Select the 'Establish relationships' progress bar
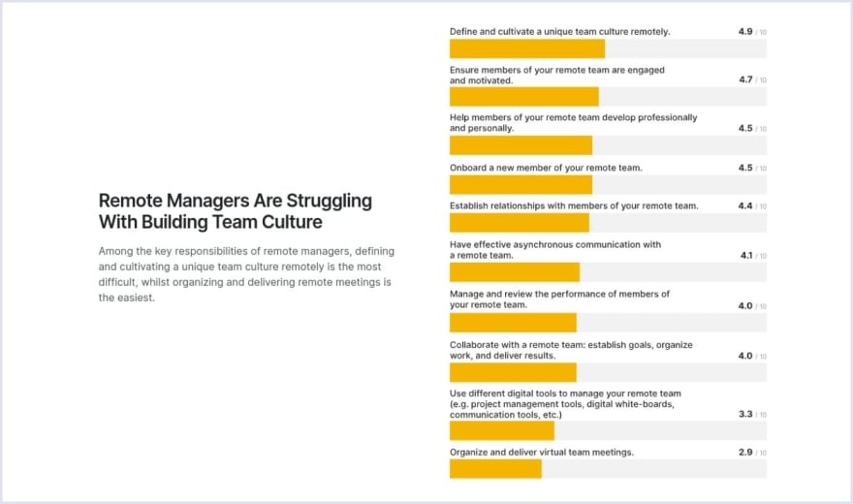 click(519, 223)
